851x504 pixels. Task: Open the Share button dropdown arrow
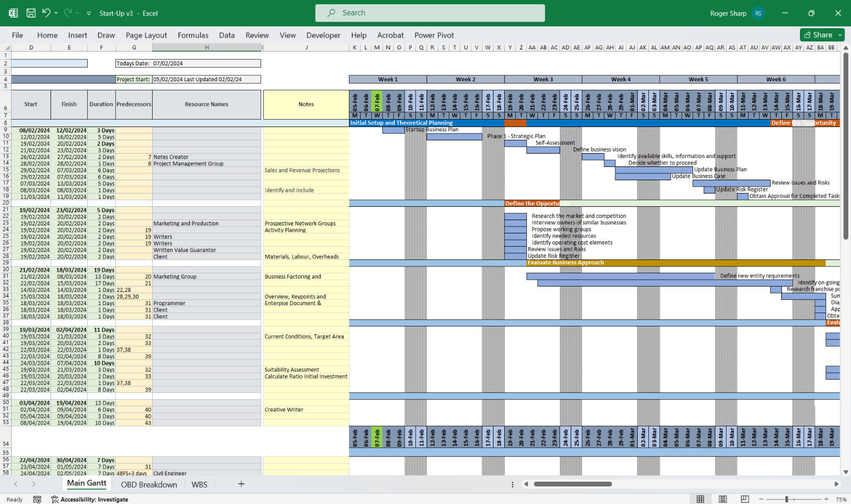click(840, 35)
